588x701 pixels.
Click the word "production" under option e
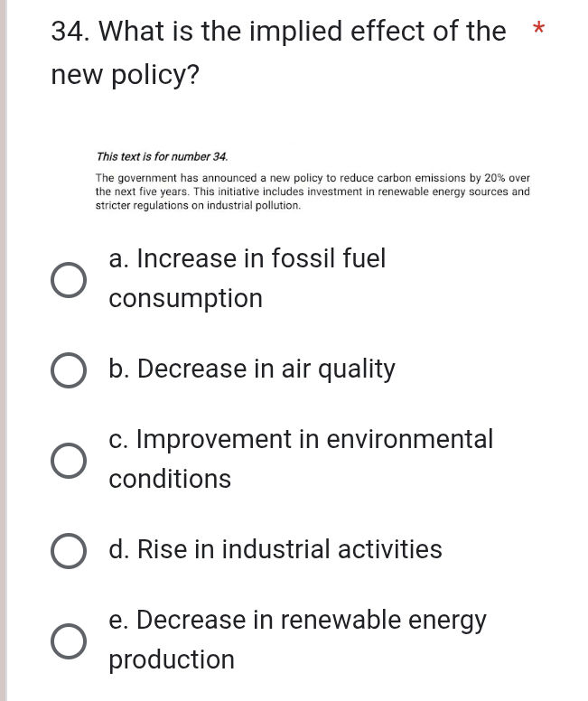[x=172, y=660]
